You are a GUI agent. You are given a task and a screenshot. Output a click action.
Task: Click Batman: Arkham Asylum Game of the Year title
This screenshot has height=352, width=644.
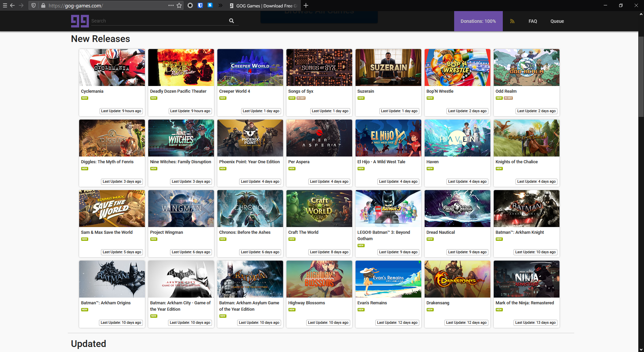[249, 306]
